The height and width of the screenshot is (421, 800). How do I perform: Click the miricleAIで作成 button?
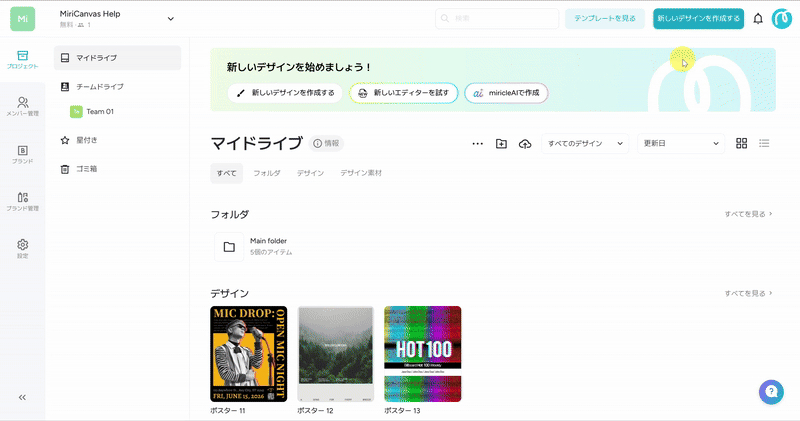506,93
